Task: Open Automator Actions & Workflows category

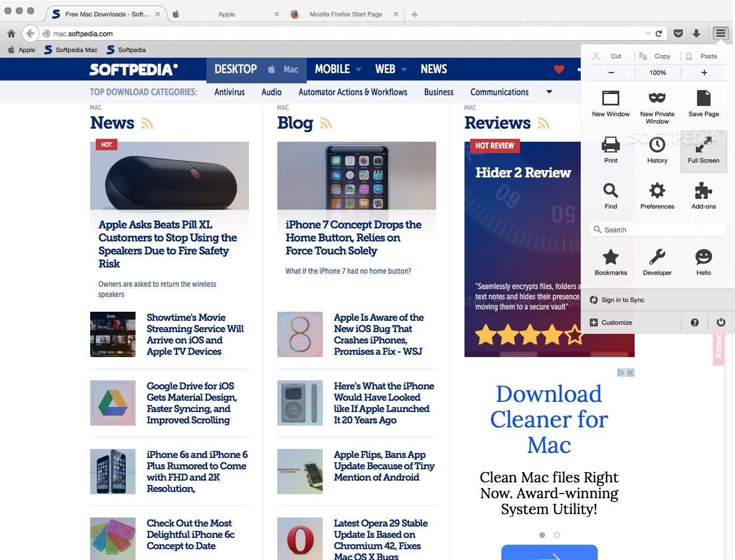Action: [x=353, y=92]
